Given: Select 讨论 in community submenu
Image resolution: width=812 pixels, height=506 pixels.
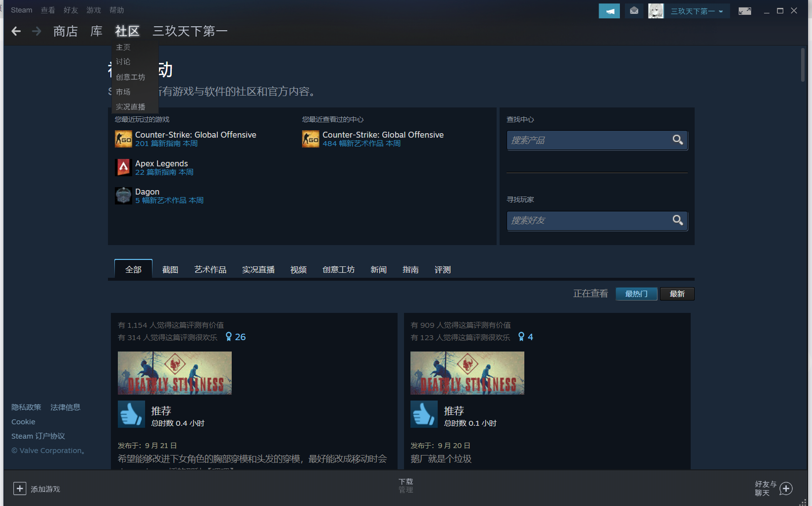Looking at the screenshot, I should [x=123, y=61].
